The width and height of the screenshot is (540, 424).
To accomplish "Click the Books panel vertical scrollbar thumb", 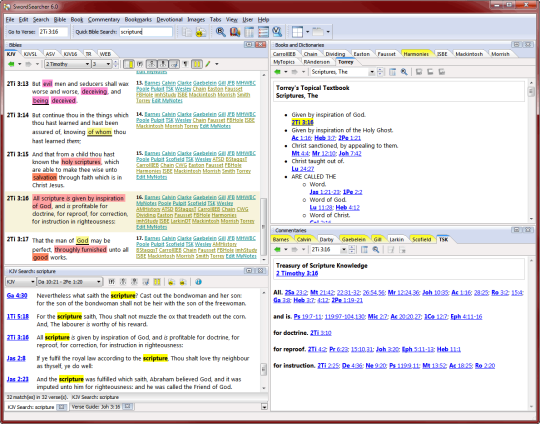I will point(531,92).
